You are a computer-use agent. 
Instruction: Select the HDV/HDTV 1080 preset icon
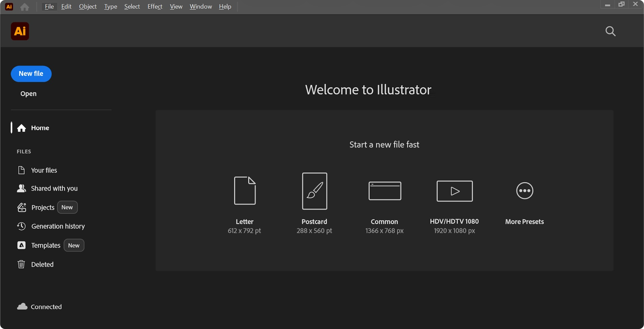tap(455, 191)
